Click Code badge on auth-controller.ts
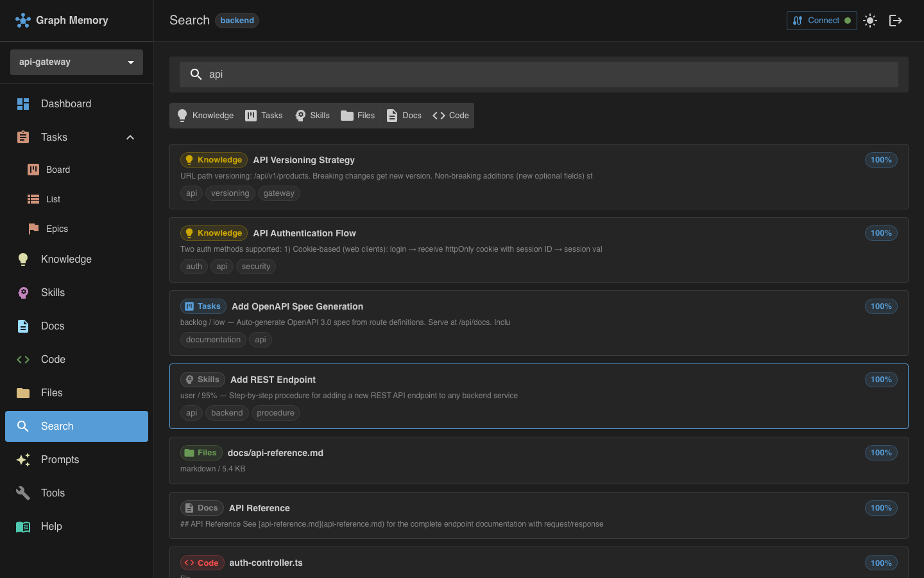This screenshot has width=924, height=578. click(x=202, y=563)
